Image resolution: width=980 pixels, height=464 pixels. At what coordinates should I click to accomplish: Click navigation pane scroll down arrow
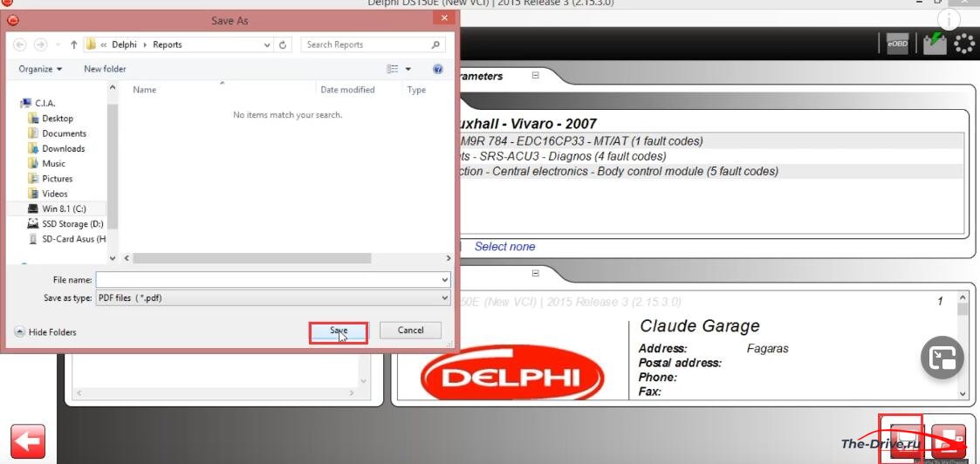[113, 257]
